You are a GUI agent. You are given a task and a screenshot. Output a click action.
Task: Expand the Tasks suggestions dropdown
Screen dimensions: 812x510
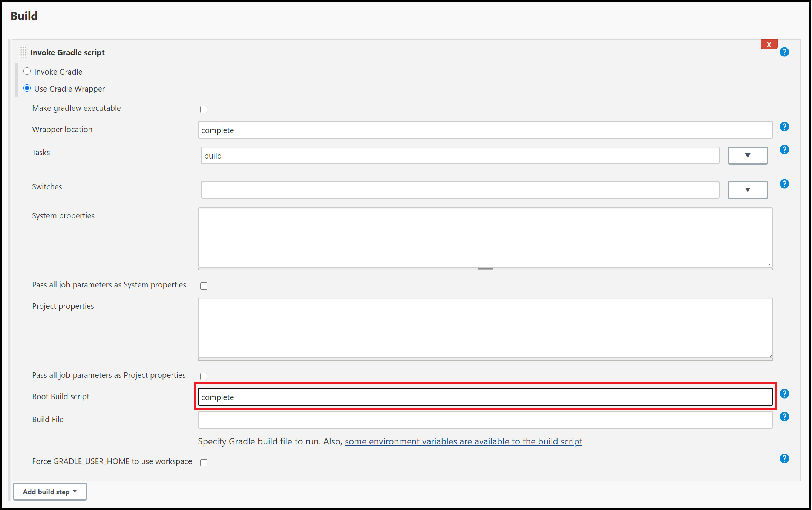point(747,155)
